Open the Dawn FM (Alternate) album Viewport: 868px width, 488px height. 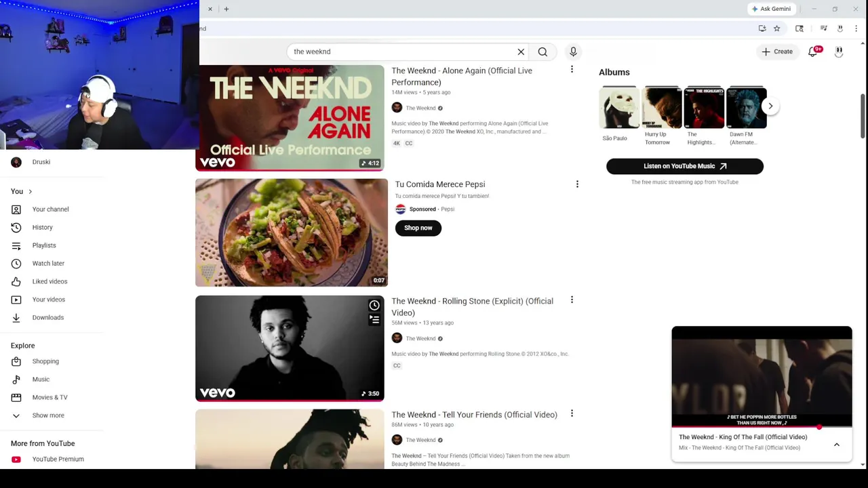[x=747, y=108]
